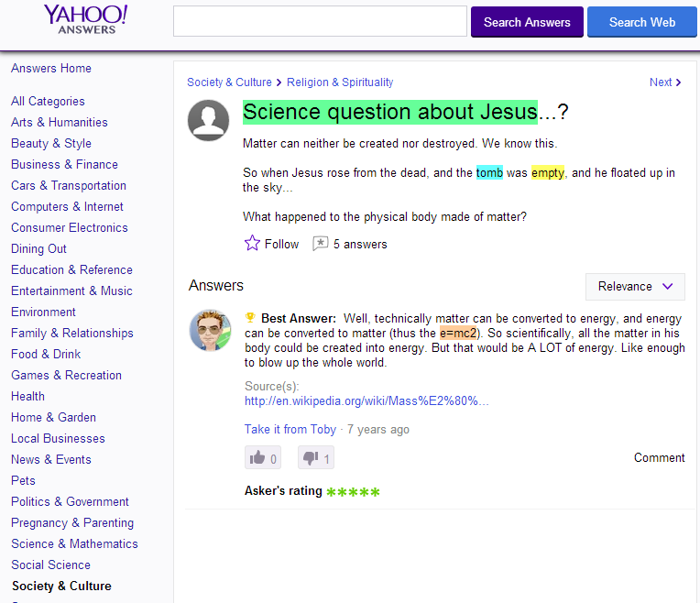Select All Categories in sidebar

point(48,102)
